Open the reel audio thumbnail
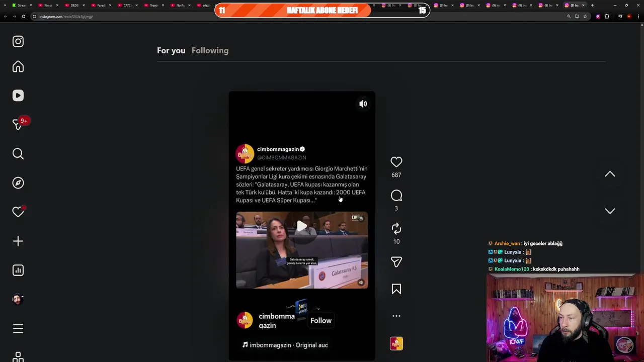The height and width of the screenshot is (362, 644). (396, 343)
